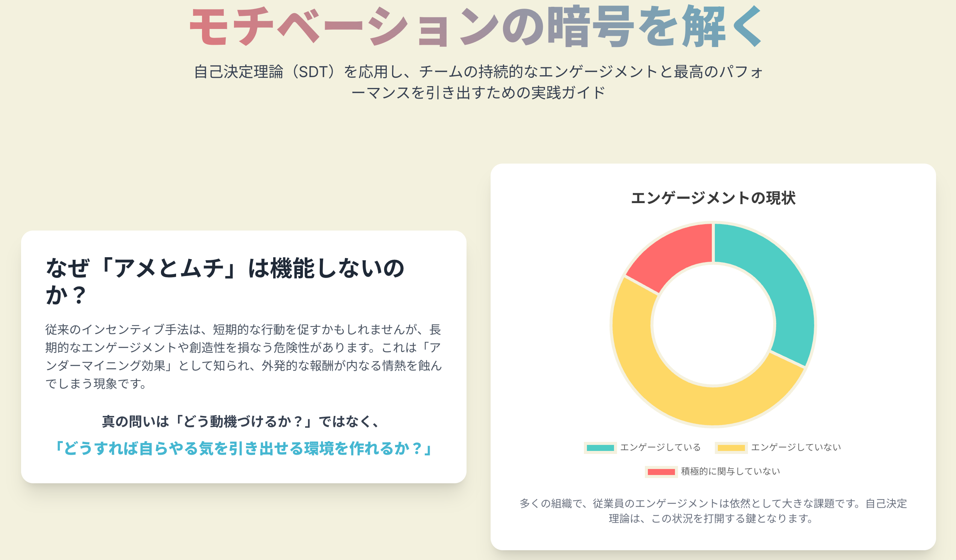Viewport: 956px width, 560px height.
Task: Click the teal エンゲージしている legend swatch
Action: point(600,448)
